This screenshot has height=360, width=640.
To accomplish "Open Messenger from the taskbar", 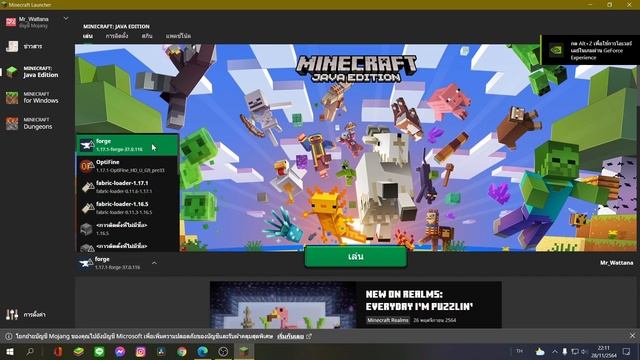I will [120, 351].
